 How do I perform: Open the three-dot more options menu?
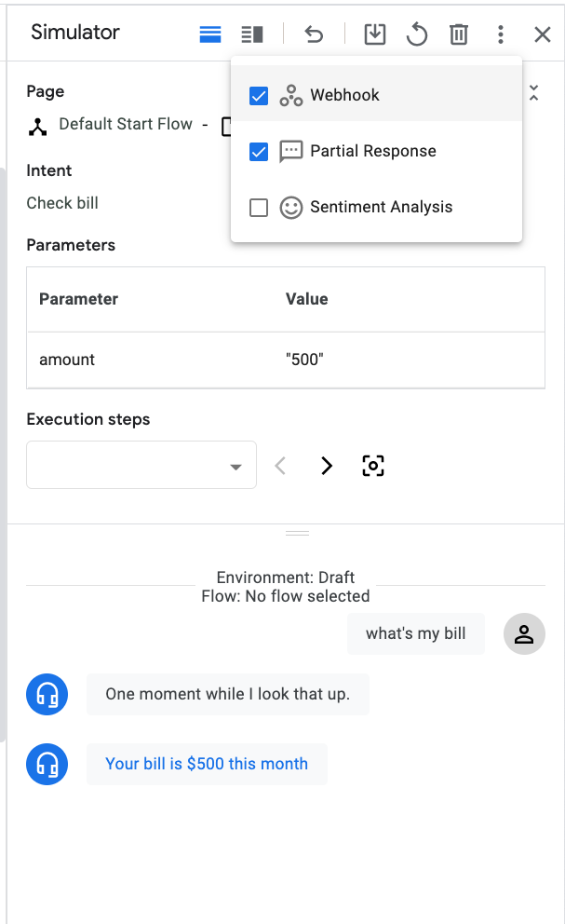(x=501, y=34)
